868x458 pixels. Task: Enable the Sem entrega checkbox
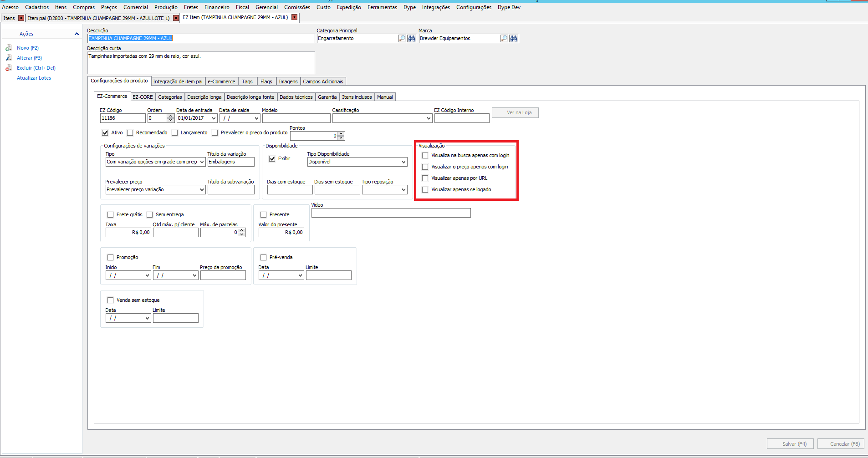point(149,214)
